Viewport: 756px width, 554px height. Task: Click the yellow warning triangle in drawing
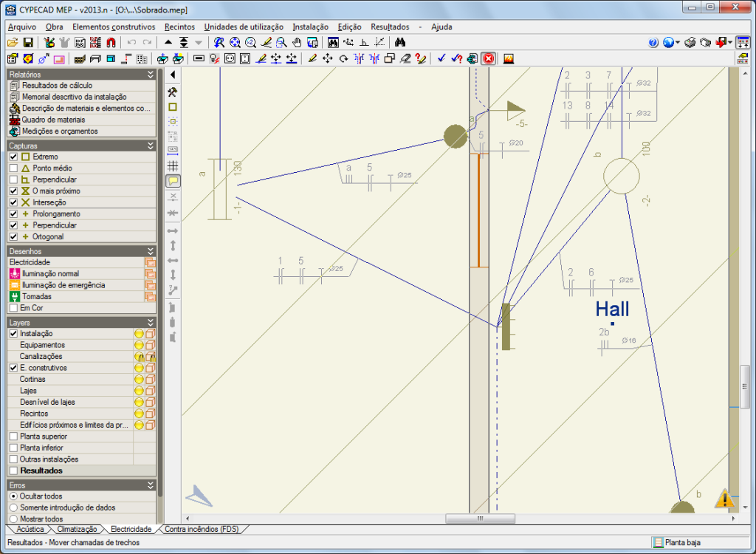click(726, 499)
